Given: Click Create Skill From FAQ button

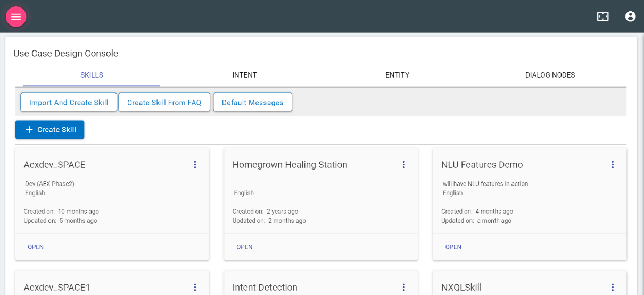Looking at the screenshot, I should click(x=164, y=103).
